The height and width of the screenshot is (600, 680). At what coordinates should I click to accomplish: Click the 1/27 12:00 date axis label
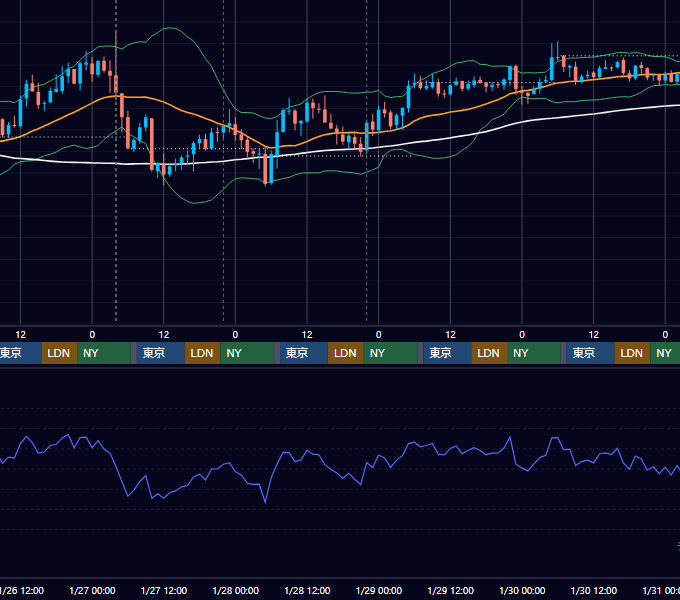click(164, 590)
